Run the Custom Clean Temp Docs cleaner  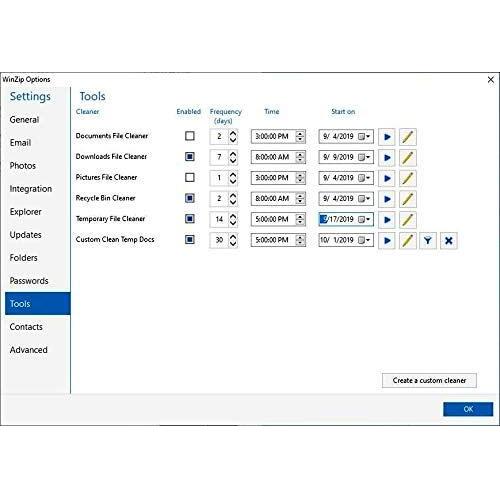(x=387, y=240)
